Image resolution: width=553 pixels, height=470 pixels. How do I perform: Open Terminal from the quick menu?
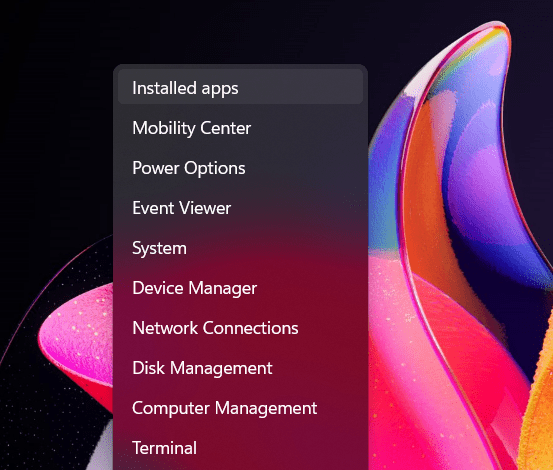[240, 448]
